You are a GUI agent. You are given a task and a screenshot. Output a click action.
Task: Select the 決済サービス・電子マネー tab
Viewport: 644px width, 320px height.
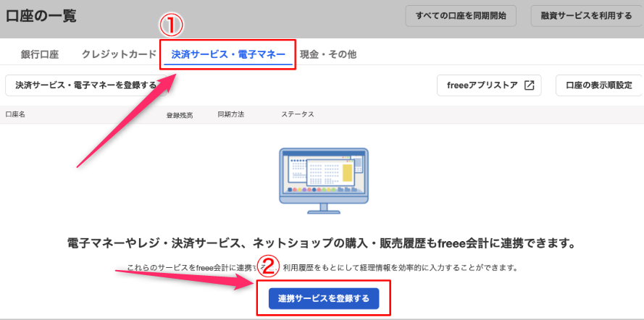click(x=228, y=54)
